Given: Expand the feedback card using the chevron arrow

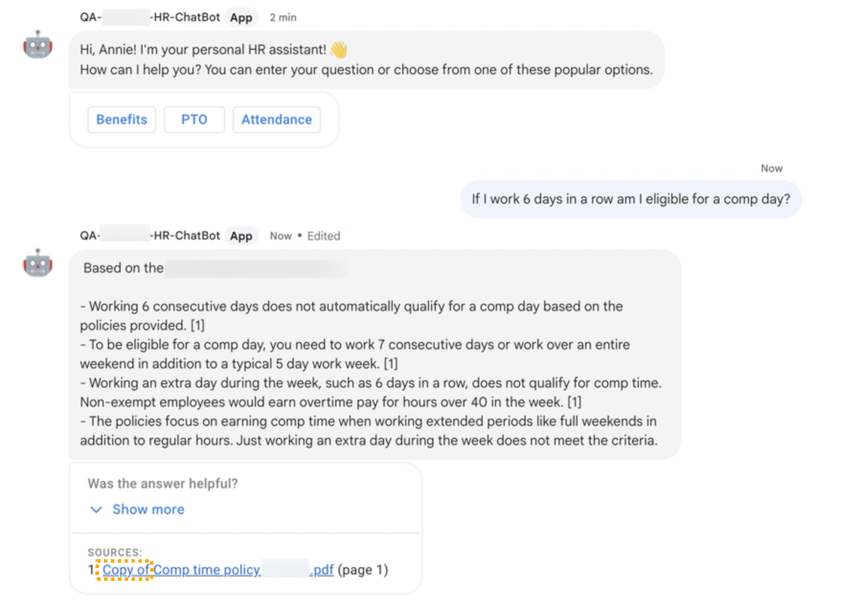Looking at the screenshot, I should point(96,510).
